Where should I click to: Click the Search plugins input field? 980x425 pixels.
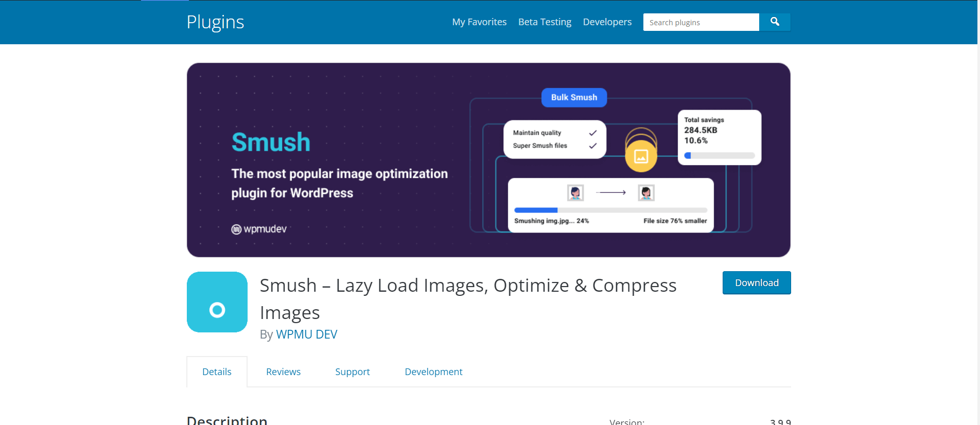coord(701,22)
